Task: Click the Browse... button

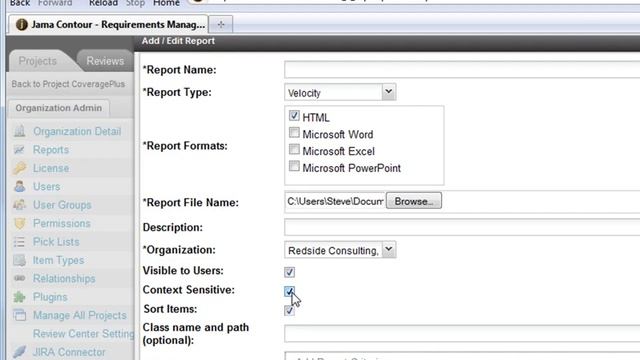Action: click(413, 201)
